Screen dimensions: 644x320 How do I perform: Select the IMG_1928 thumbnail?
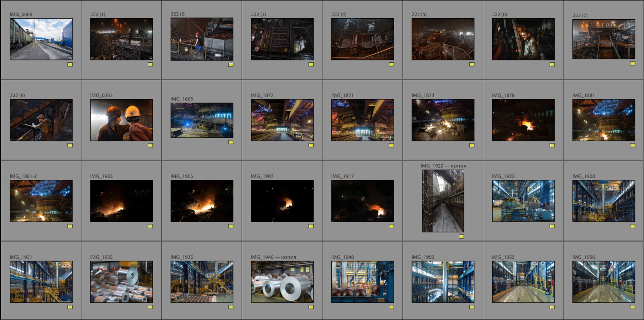tap(604, 201)
